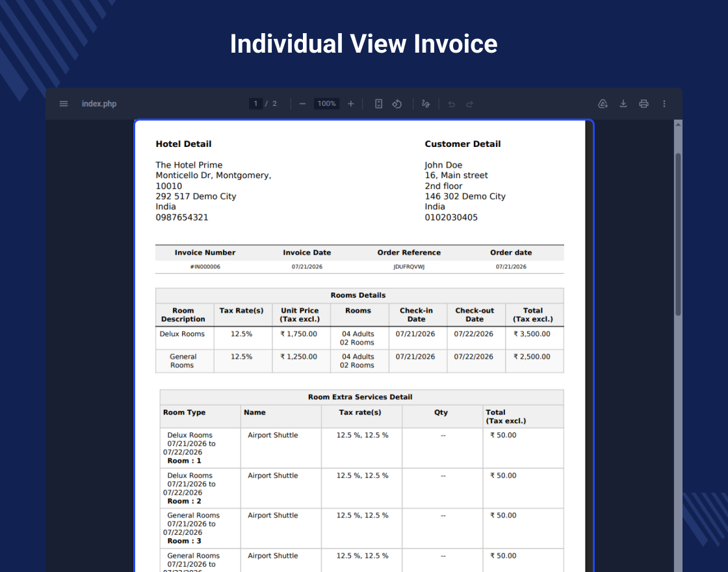728x572 pixels.
Task: Click the scrollbar up arrow
Action: (x=678, y=124)
